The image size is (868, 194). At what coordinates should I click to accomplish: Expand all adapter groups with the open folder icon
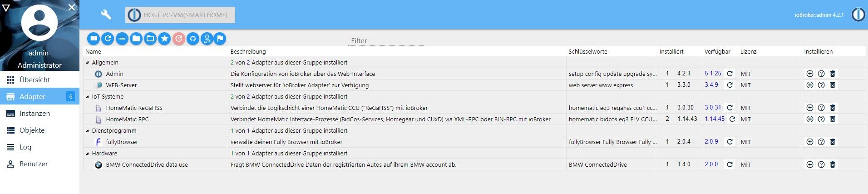point(150,39)
